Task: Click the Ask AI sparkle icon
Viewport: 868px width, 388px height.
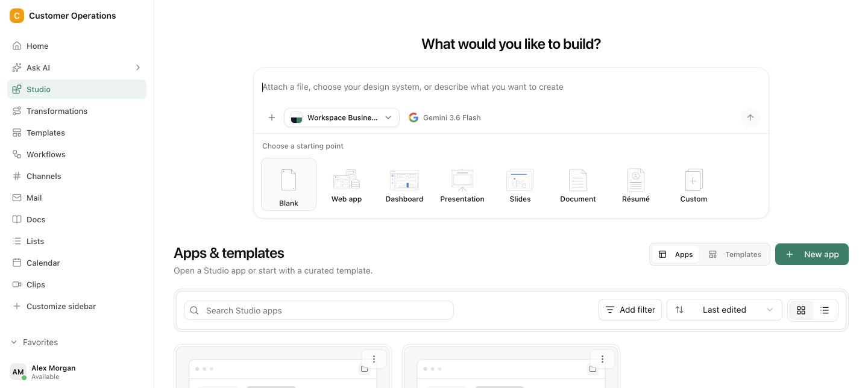Action: [x=17, y=67]
